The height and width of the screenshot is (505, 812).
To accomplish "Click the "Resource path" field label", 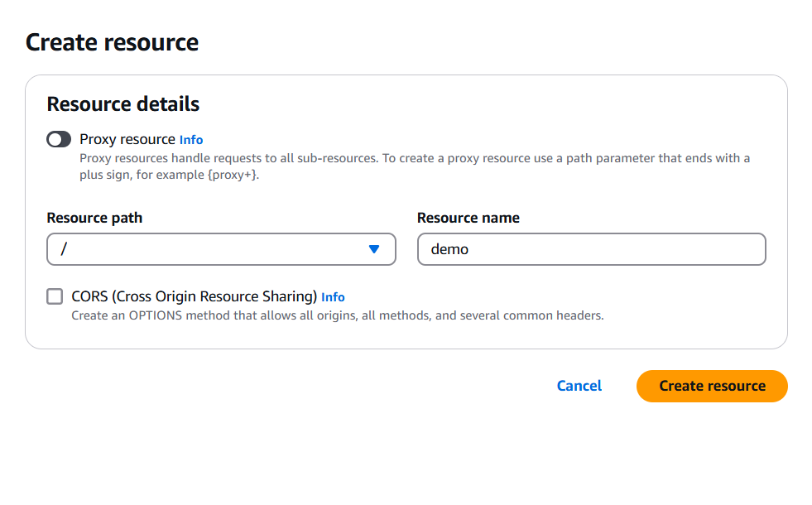I will pos(94,218).
